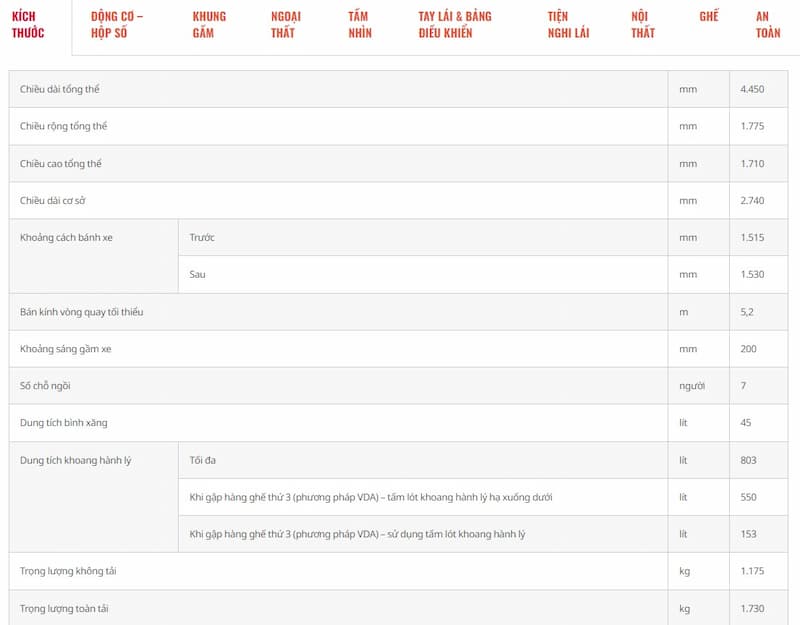Screen dimensions: 800x625
Task: Click 'Bán kính vòng quay tối thiểu' label
Action: tap(82, 312)
